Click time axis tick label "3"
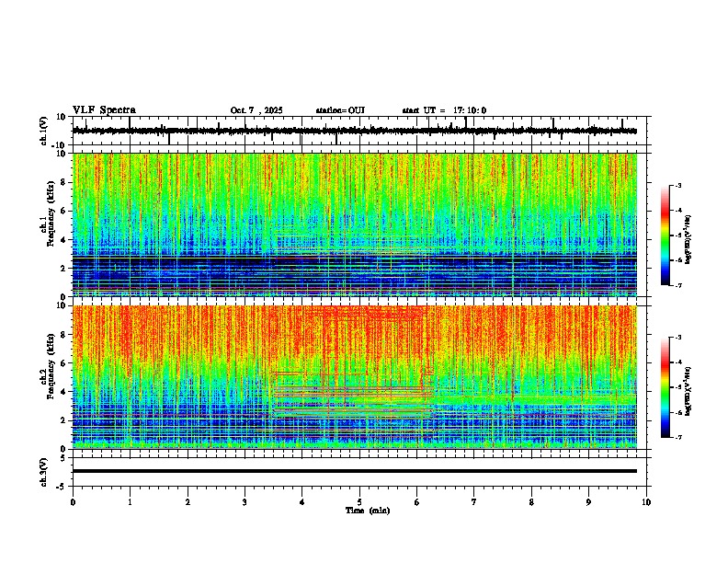Image resolution: width=728 pixels, height=563 pixels. pyautogui.click(x=245, y=502)
